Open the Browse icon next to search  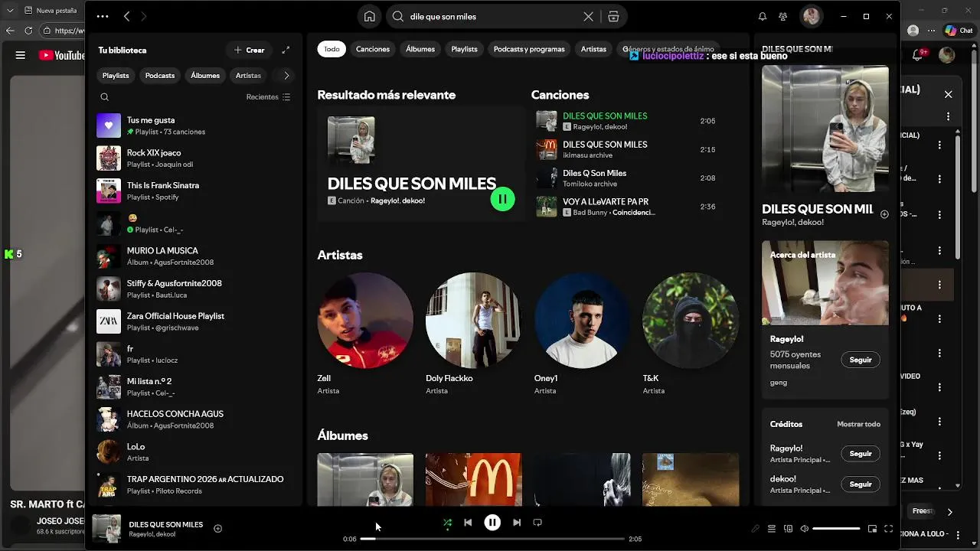click(x=613, y=16)
